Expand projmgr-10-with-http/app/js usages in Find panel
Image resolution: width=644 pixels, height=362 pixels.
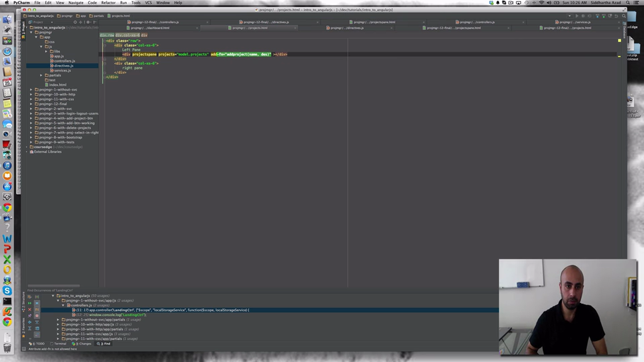click(x=58, y=324)
